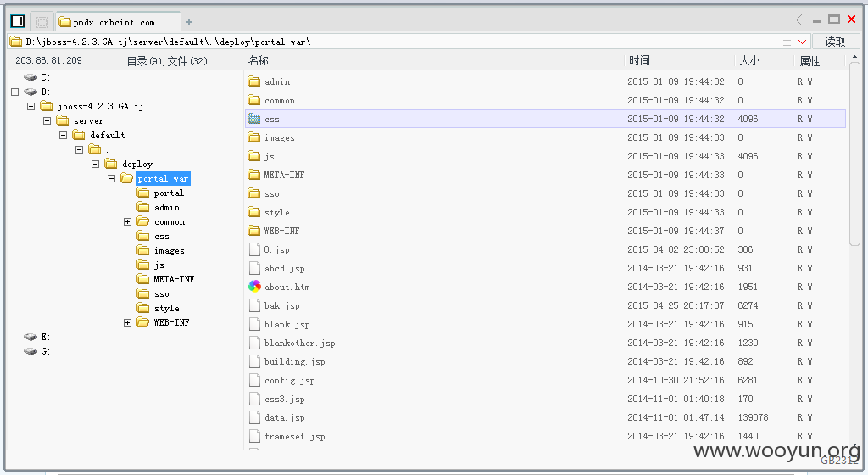The image size is (868, 475).
Task: Select META-INF folder in tree
Action: click(174, 279)
